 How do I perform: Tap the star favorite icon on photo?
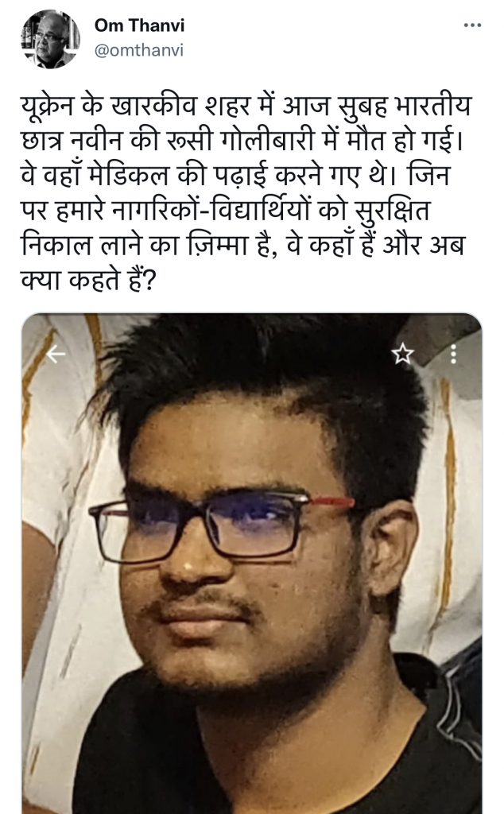pos(402,354)
